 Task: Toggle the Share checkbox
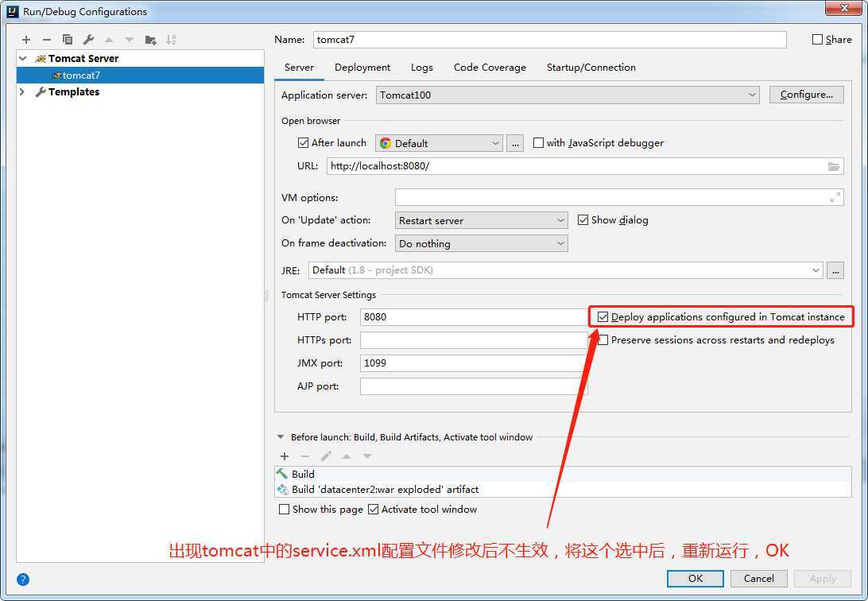point(817,39)
